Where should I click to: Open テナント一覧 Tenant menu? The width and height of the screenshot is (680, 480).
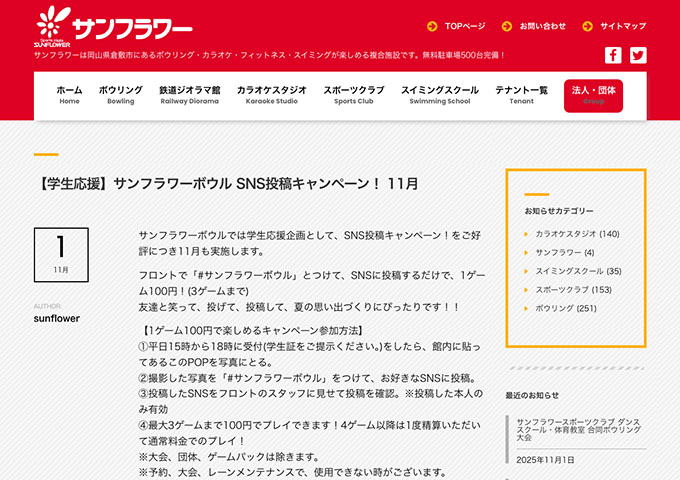(x=521, y=95)
